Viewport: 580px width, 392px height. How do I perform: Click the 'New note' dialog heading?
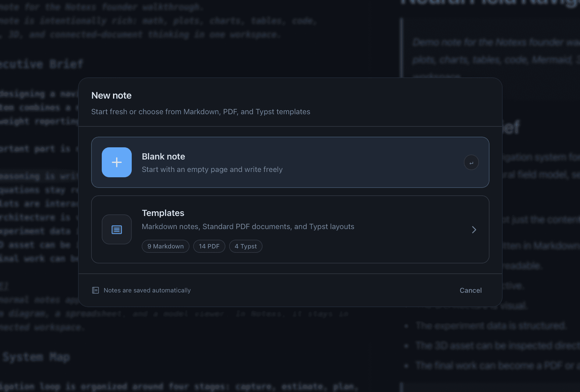pos(111,96)
